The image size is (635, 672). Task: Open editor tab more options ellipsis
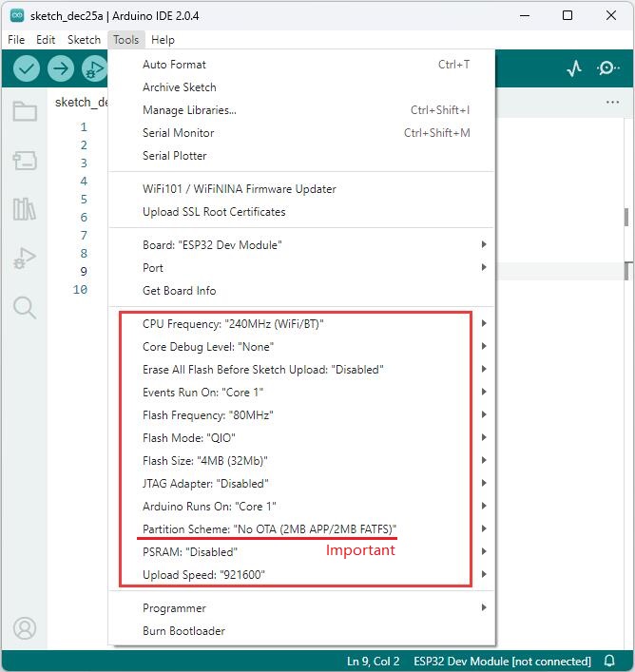point(613,102)
